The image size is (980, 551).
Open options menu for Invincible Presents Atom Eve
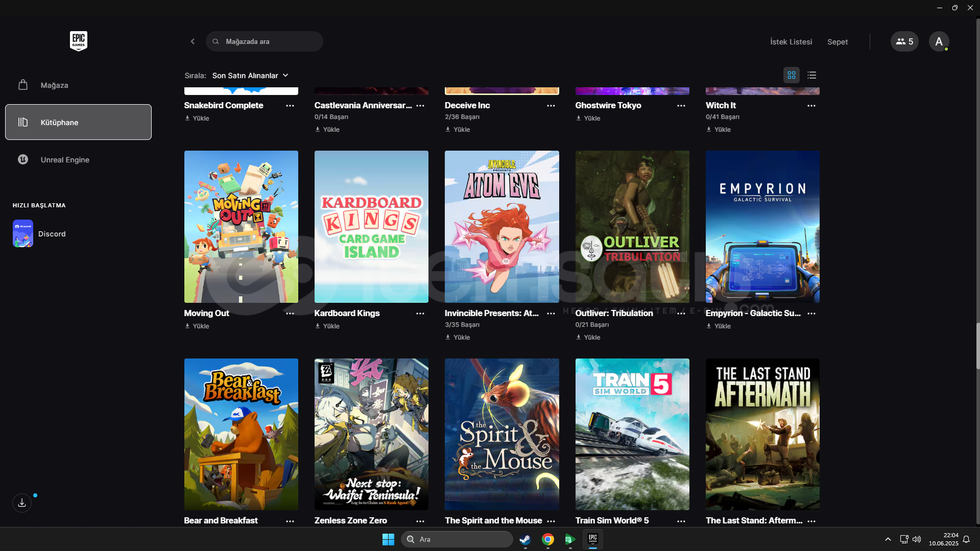[551, 314]
